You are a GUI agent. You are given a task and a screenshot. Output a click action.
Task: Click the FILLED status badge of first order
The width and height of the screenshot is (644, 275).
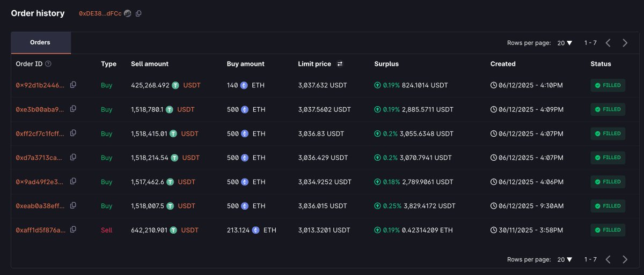click(x=608, y=85)
